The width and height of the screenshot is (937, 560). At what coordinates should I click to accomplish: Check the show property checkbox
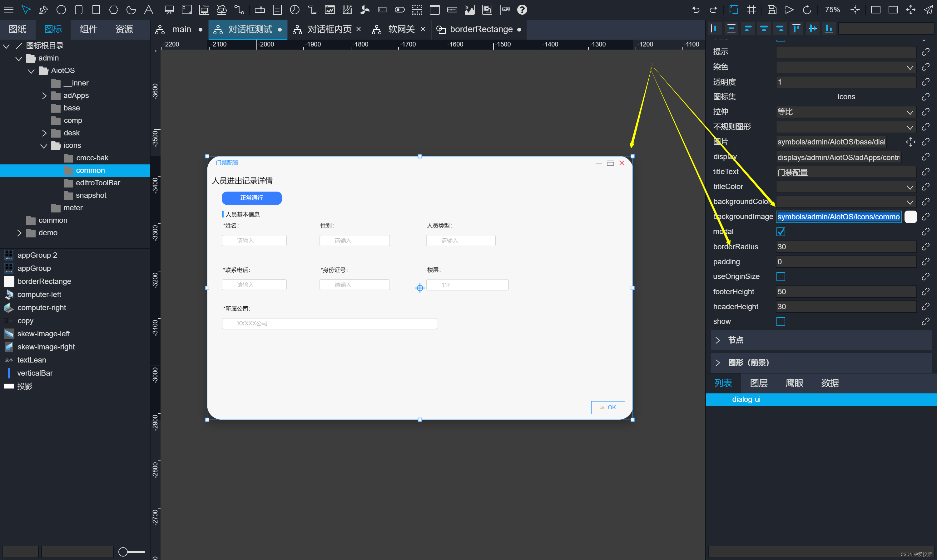point(781,322)
